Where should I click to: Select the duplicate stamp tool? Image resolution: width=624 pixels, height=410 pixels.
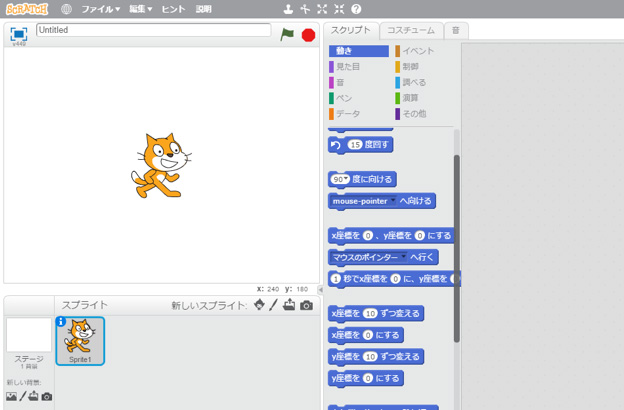[x=288, y=9]
